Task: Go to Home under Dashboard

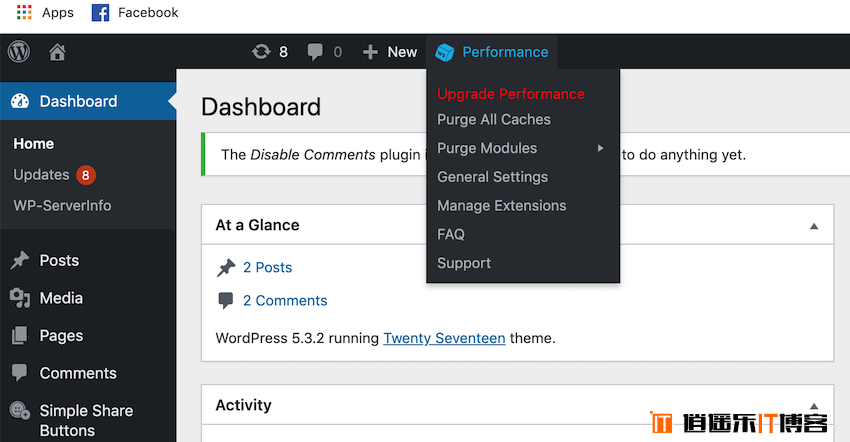Action: tap(34, 144)
